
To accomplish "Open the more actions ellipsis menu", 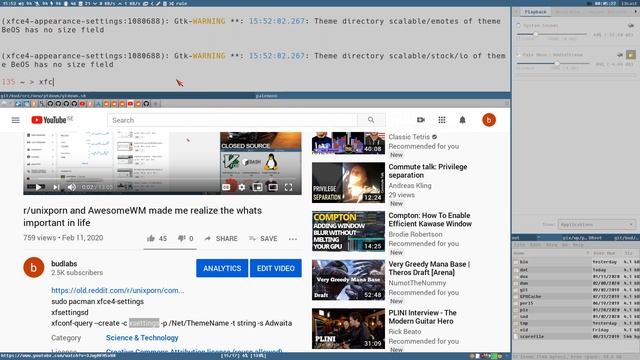I will (293, 239).
